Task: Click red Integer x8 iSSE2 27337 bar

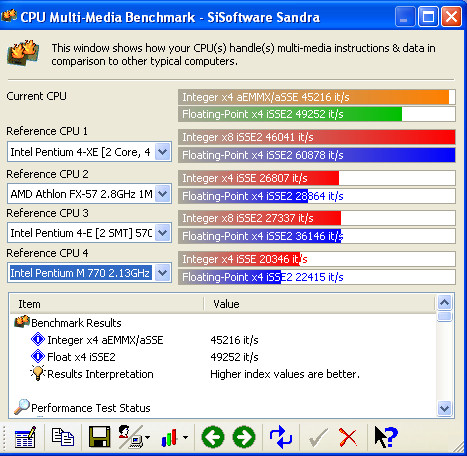Action: pyautogui.click(x=317, y=218)
